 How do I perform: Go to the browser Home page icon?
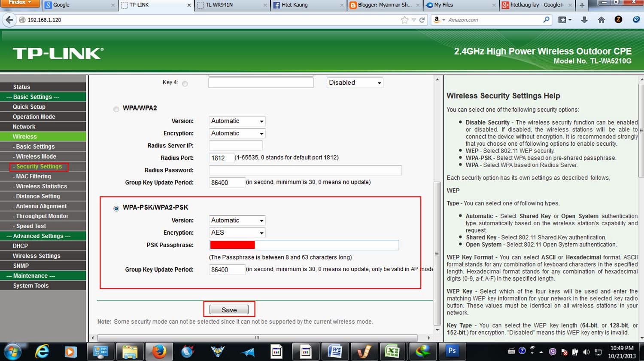(x=601, y=20)
